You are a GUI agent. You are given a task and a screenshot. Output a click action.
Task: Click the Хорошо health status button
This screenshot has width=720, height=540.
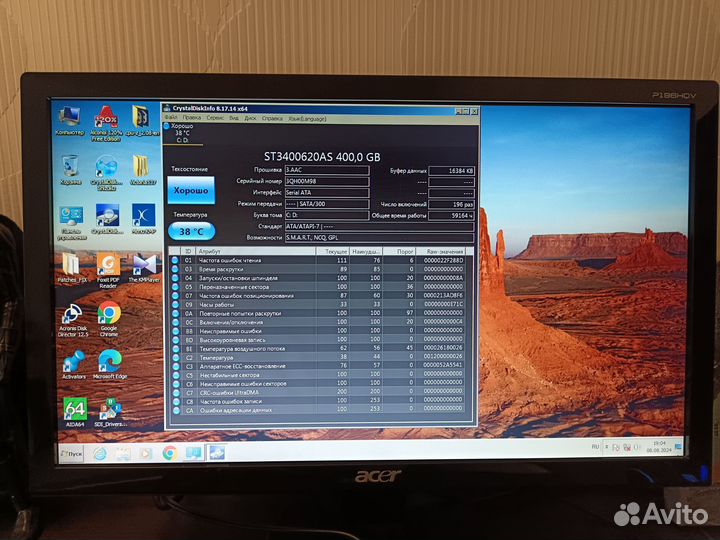[x=191, y=190]
